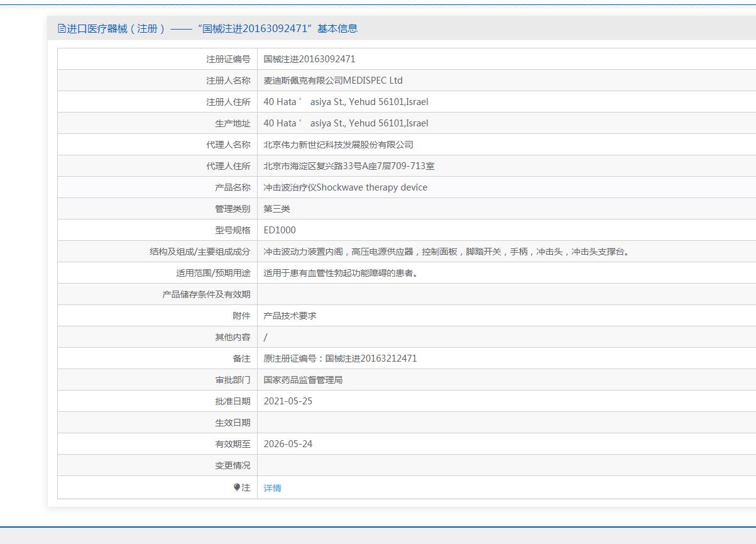Click the 附件 label
The image size is (756, 544).
coord(241,316)
